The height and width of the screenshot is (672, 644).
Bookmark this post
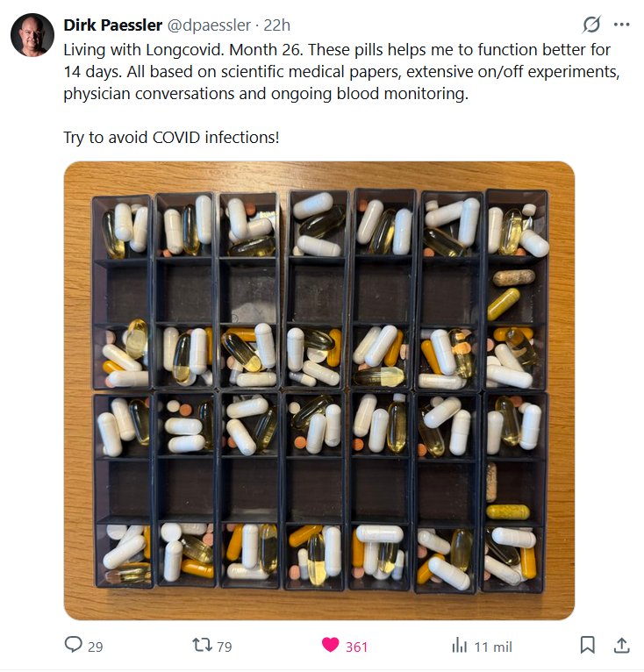click(587, 645)
